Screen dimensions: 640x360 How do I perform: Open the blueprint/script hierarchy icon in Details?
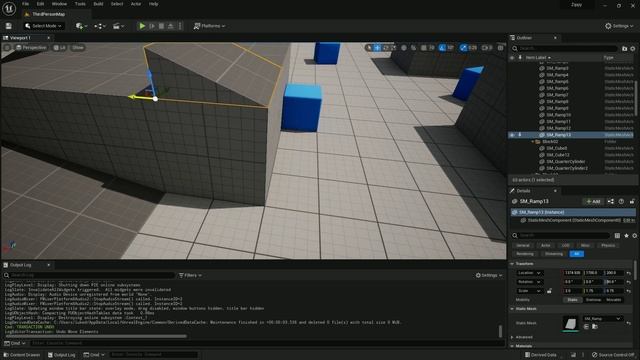pos(611,201)
